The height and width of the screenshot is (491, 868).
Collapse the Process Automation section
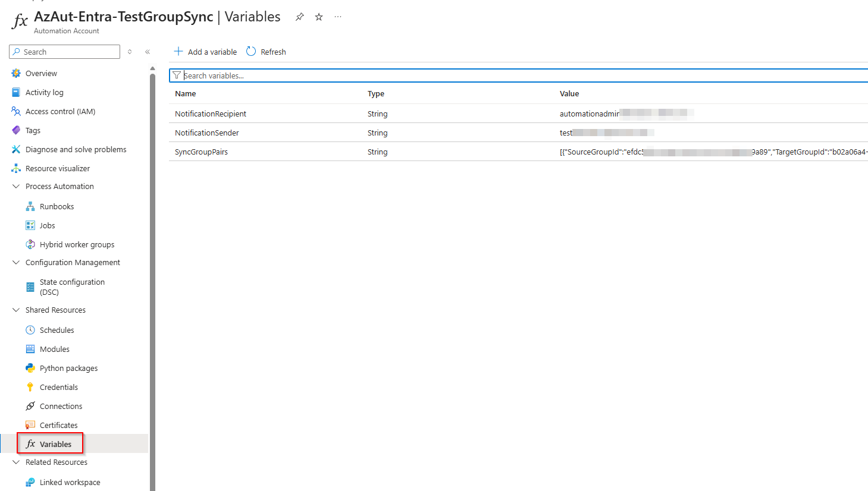click(x=16, y=186)
